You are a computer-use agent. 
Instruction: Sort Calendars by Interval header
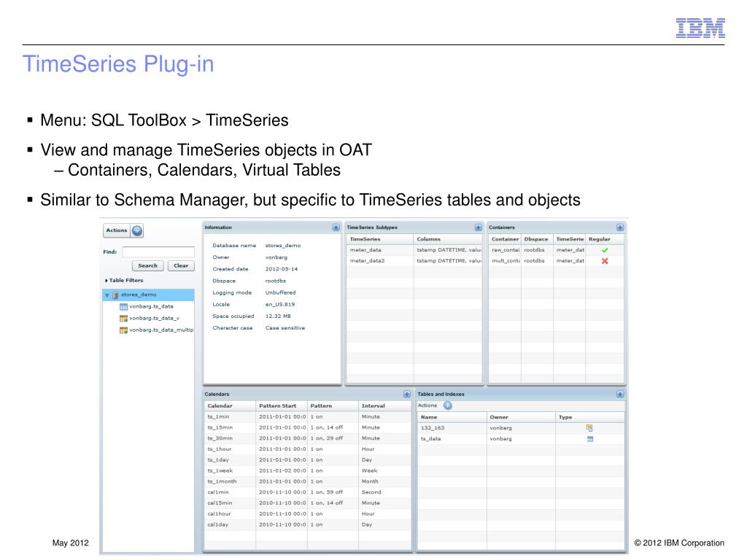(x=384, y=405)
